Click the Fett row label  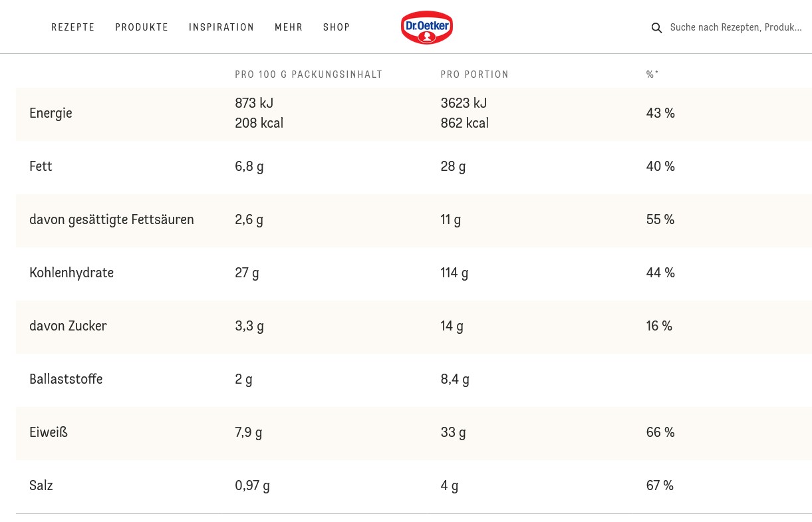click(41, 166)
